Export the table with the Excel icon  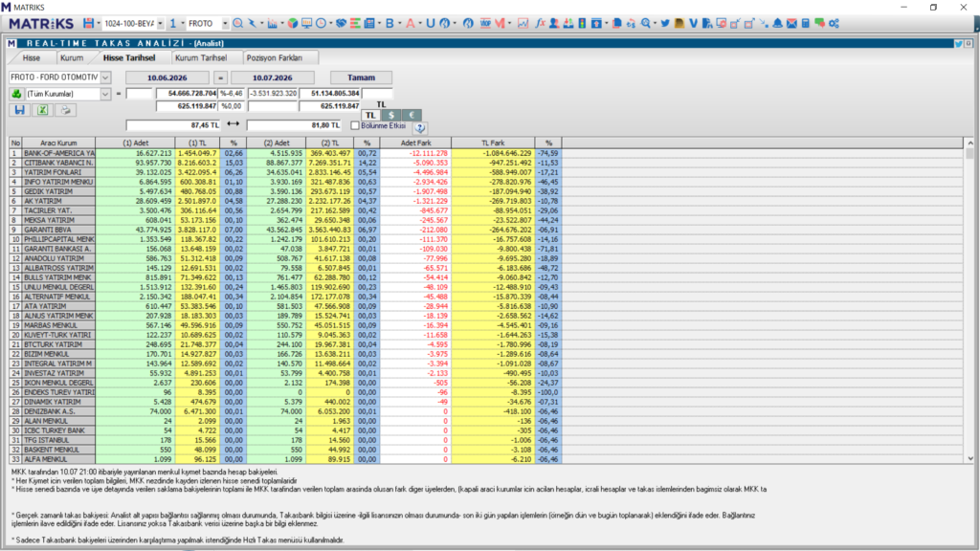[42, 110]
